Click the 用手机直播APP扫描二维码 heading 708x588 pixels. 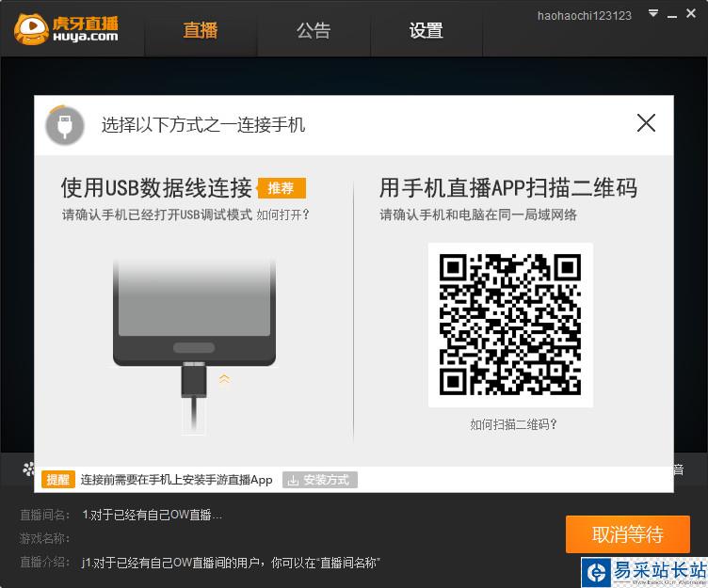508,188
